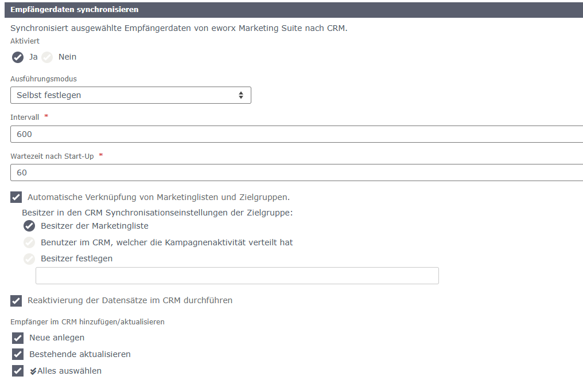Screen dimensions: 583x392
Task: Click the 'Wartezeit nach Start-Up' label
Action: pos(52,156)
